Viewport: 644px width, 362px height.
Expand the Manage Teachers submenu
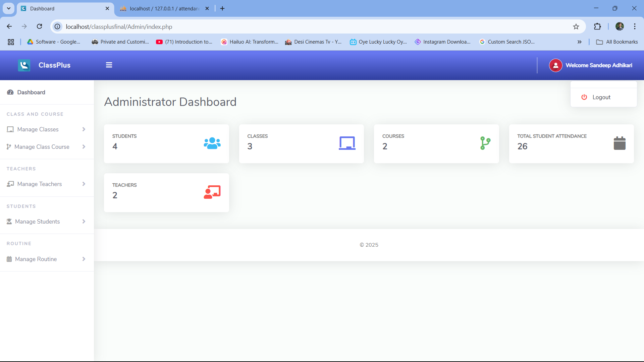[84, 184]
